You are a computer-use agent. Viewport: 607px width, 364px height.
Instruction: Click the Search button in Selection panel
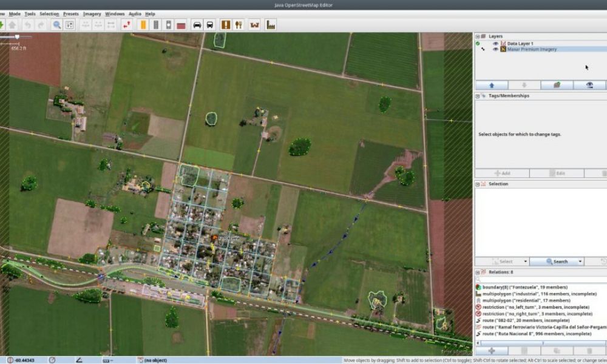pyautogui.click(x=557, y=261)
